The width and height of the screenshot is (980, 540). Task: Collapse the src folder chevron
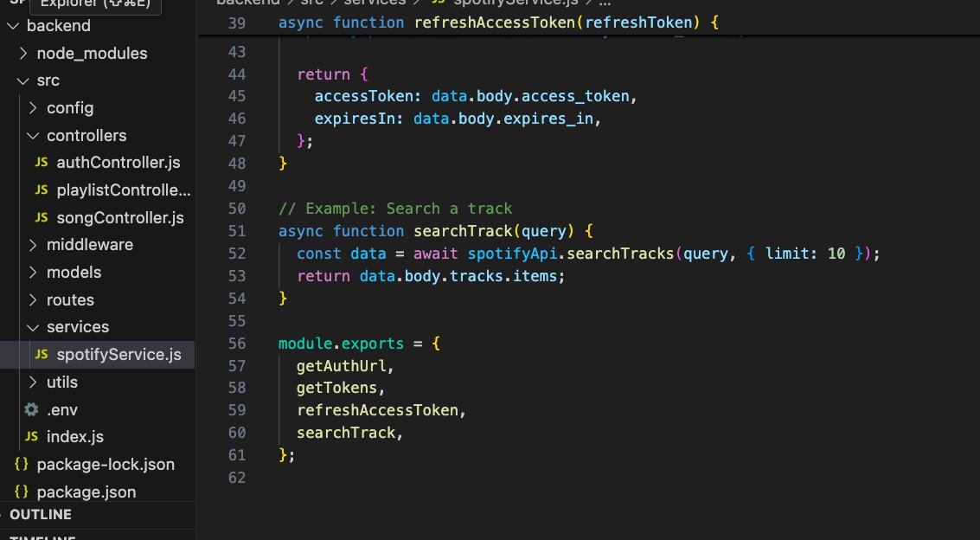pyautogui.click(x=23, y=80)
